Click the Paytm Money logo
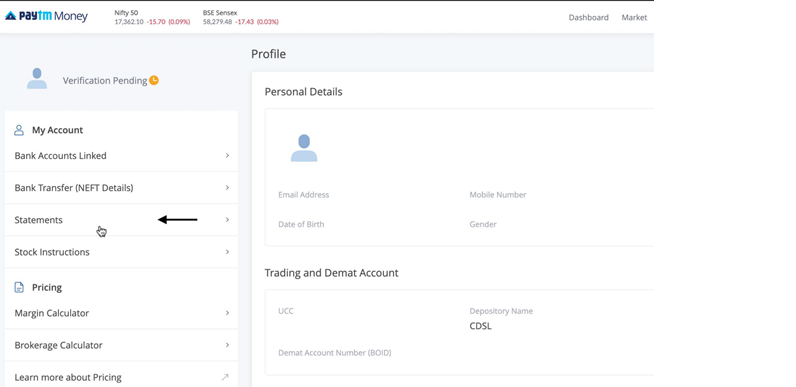 pos(46,16)
